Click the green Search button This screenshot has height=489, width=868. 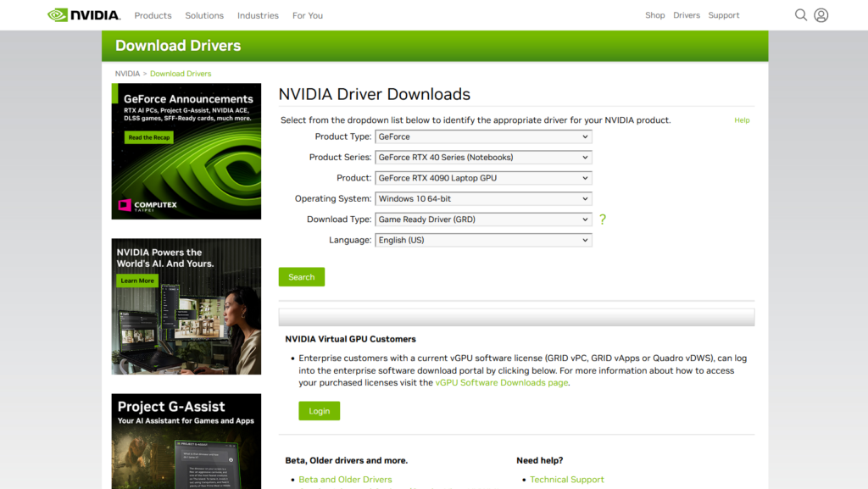pos(301,276)
